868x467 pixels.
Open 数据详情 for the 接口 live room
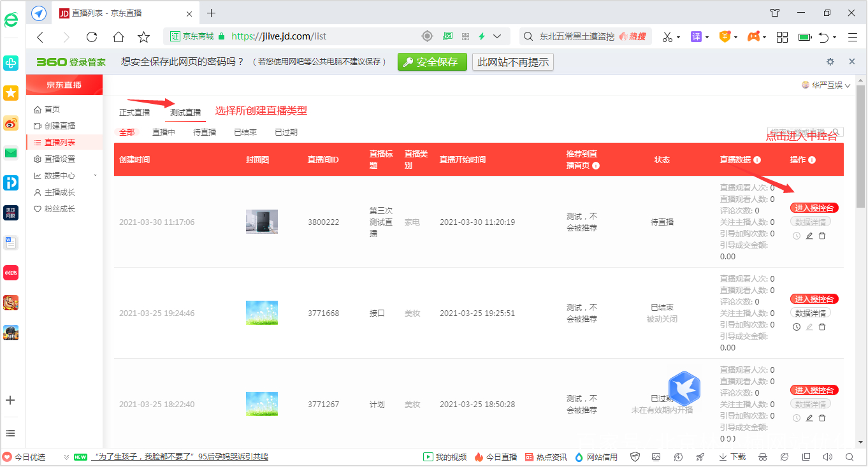814,312
